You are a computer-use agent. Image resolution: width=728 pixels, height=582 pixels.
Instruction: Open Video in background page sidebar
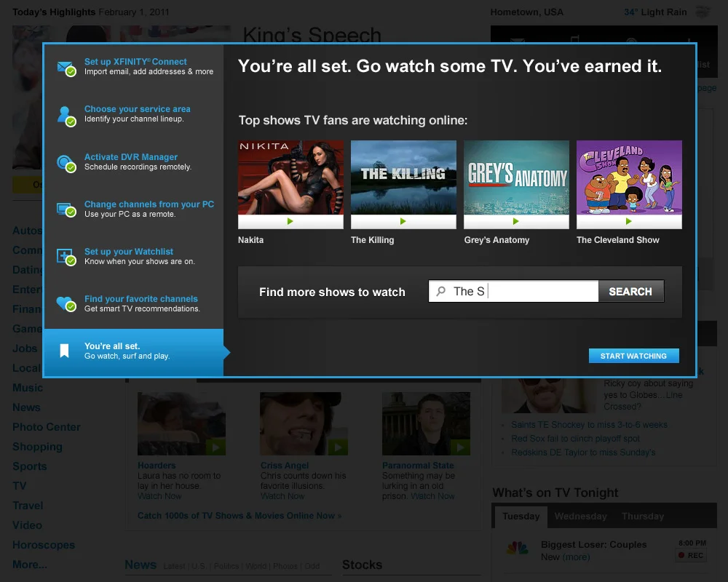pyautogui.click(x=28, y=525)
